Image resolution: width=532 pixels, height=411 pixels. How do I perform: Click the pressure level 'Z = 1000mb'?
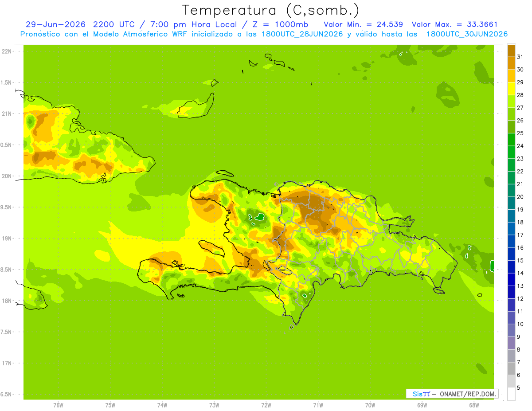pos(280,24)
